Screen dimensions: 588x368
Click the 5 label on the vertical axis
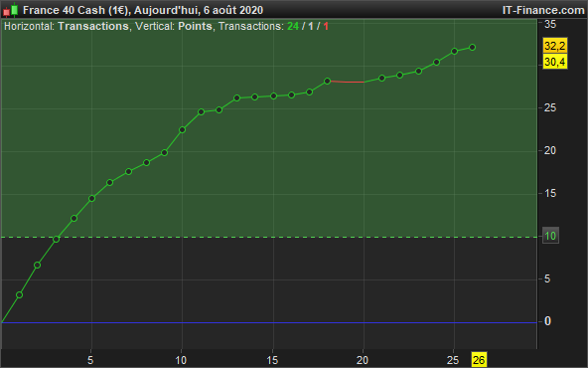547,278
